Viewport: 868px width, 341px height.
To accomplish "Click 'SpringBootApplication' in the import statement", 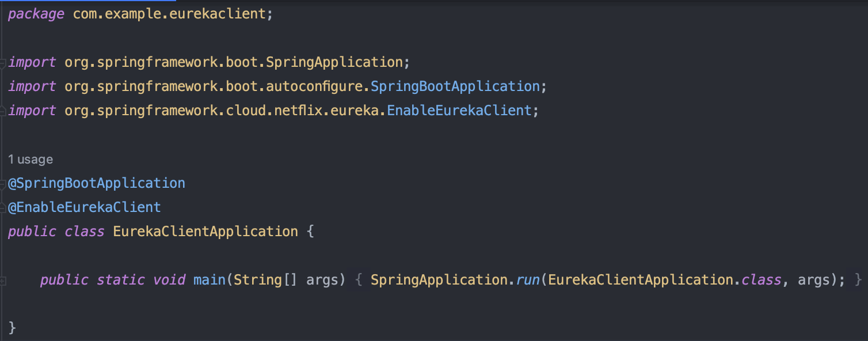I will (x=455, y=86).
